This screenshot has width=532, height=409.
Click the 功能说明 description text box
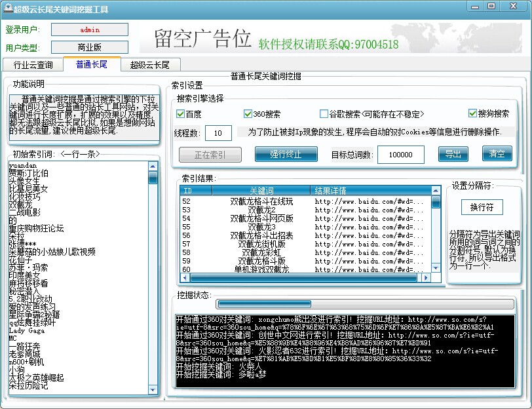pos(84,117)
